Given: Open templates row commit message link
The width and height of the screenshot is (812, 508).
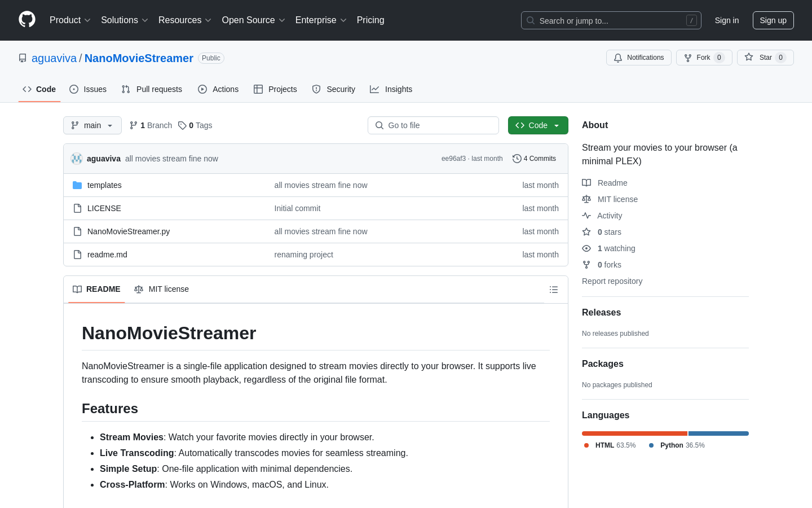Looking at the screenshot, I should [321, 185].
